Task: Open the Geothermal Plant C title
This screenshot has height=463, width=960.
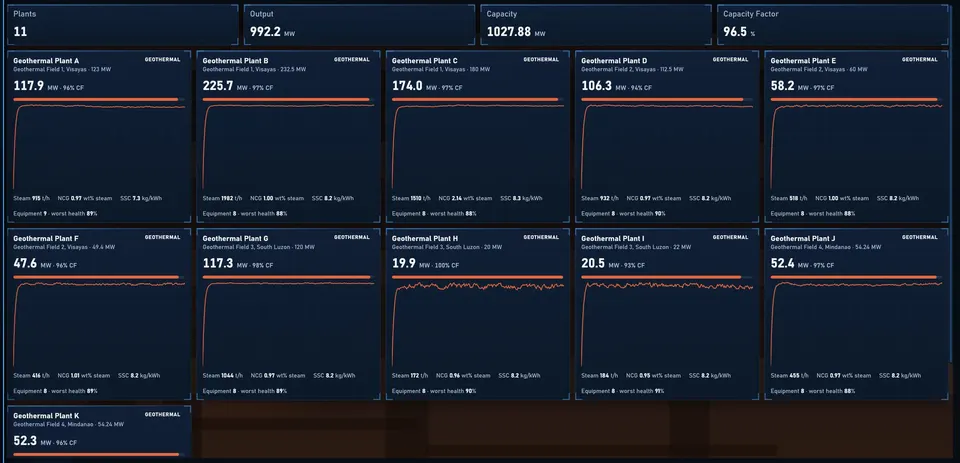Action: (424, 61)
